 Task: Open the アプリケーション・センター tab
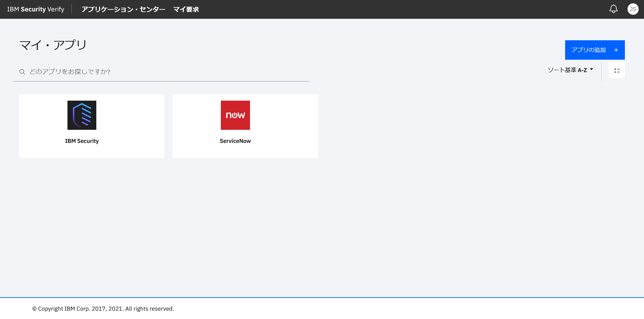pyautogui.click(x=123, y=9)
